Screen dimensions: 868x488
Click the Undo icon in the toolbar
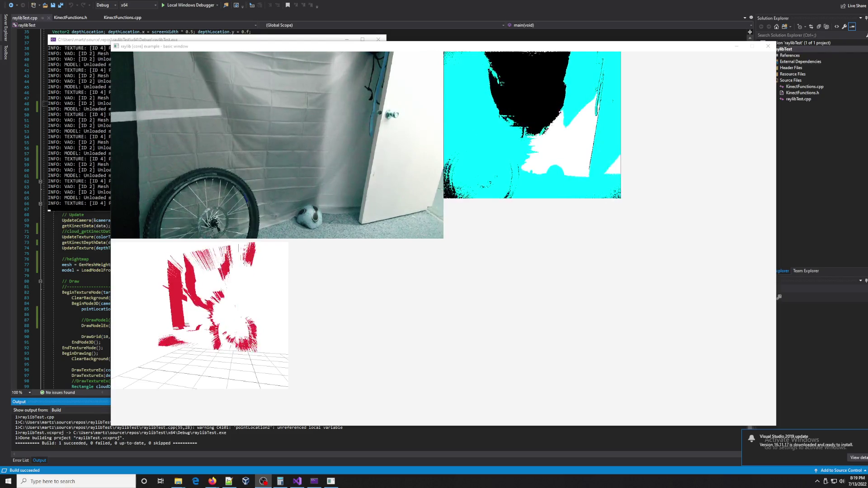(x=71, y=5)
